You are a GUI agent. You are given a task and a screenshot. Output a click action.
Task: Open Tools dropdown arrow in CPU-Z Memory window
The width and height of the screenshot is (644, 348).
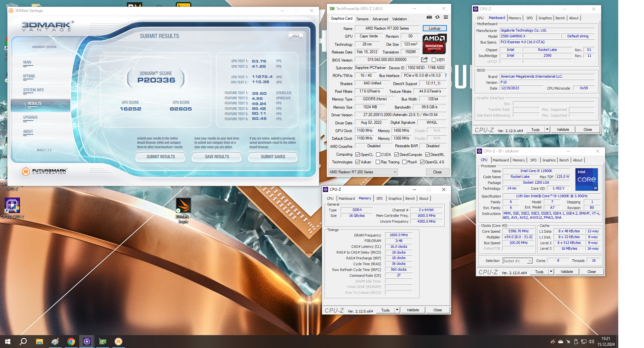tap(397, 310)
